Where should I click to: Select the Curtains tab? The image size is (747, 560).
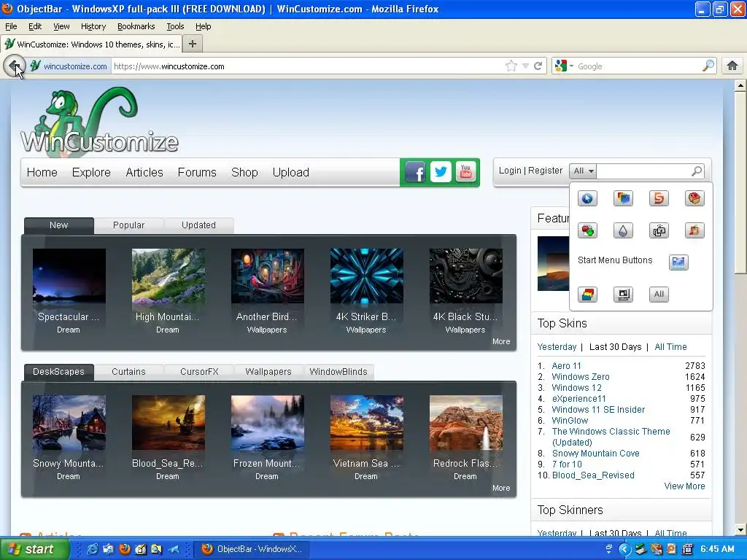(128, 371)
